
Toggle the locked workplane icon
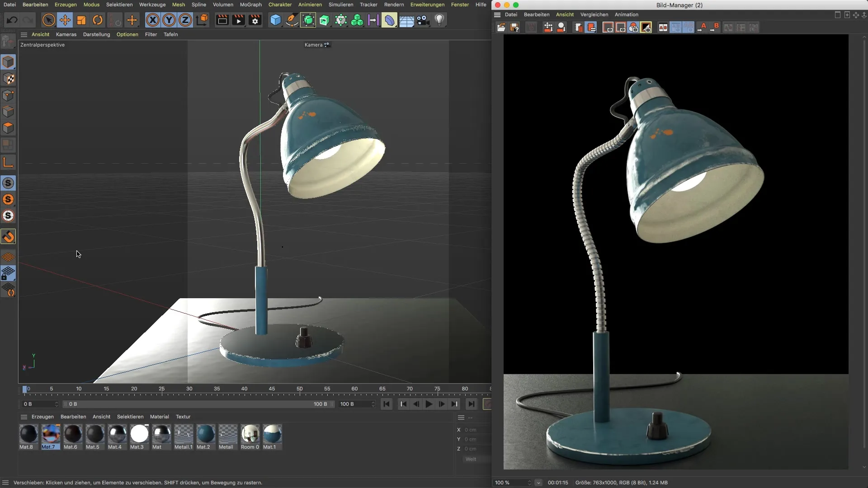(8, 273)
